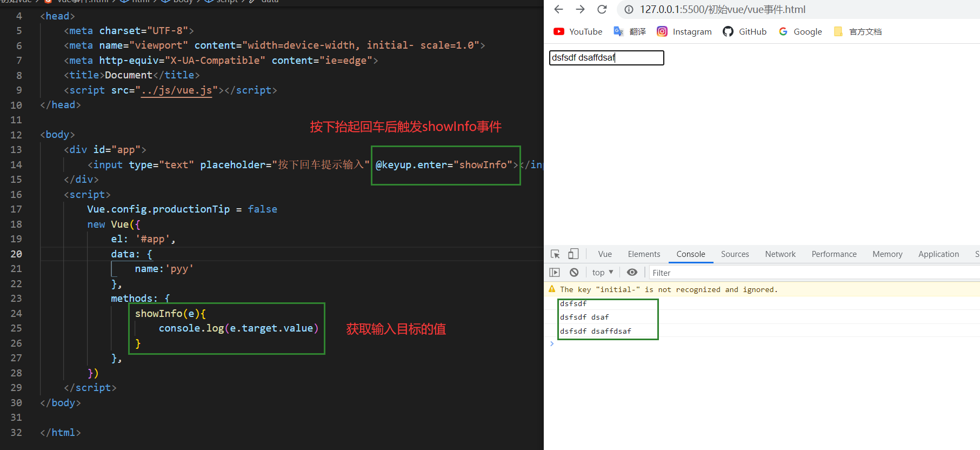Open the Memory tab
The width and height of the screenshot is (980, 450).
(887, 254)
